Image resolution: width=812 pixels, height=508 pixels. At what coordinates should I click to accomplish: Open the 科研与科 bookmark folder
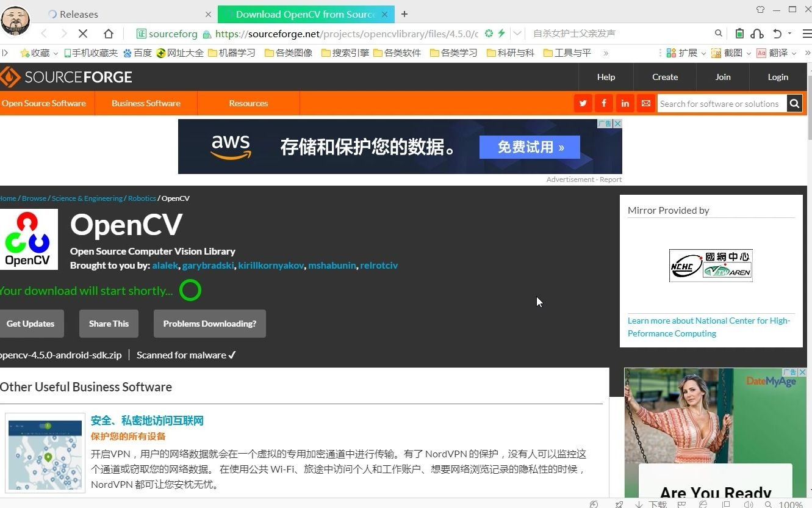511,53
